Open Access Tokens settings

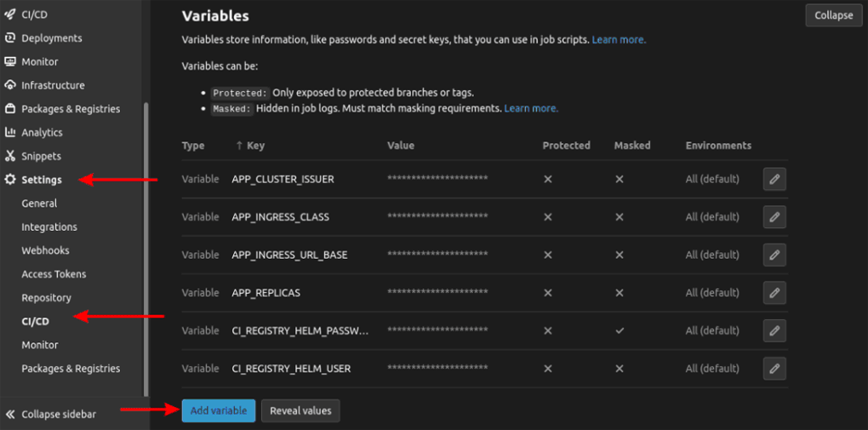click(54, 274)
